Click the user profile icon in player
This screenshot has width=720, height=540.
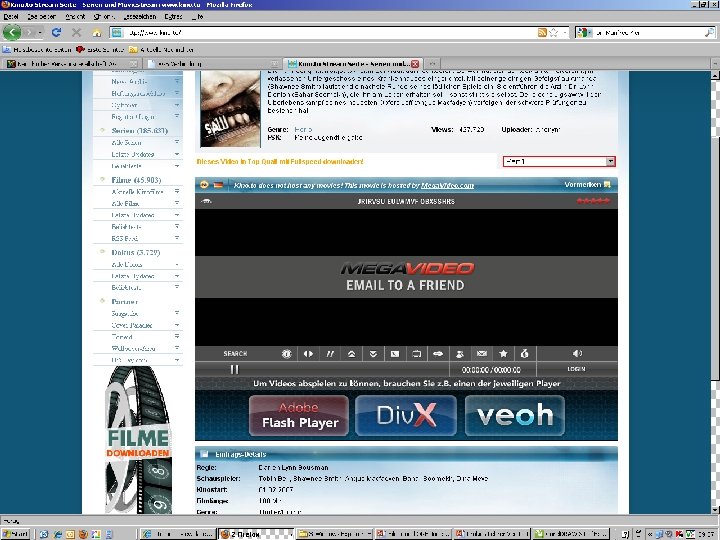click(460, 354)
